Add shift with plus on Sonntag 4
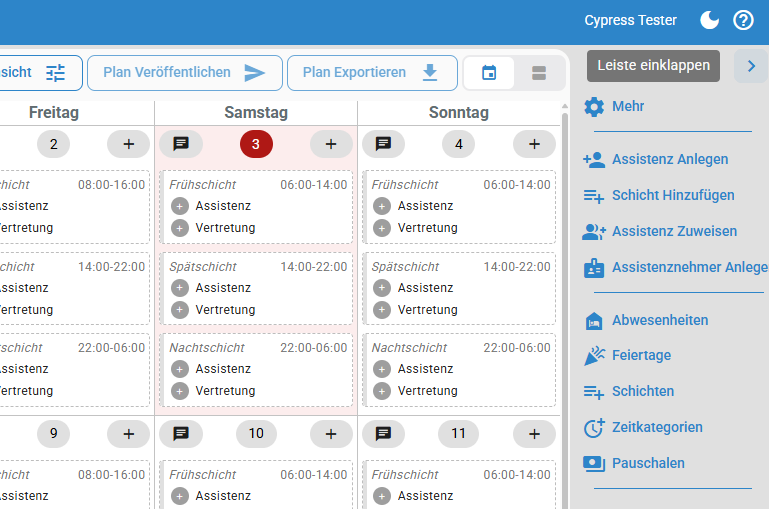The height and width of the screenshot is (509, 769). 534,144
